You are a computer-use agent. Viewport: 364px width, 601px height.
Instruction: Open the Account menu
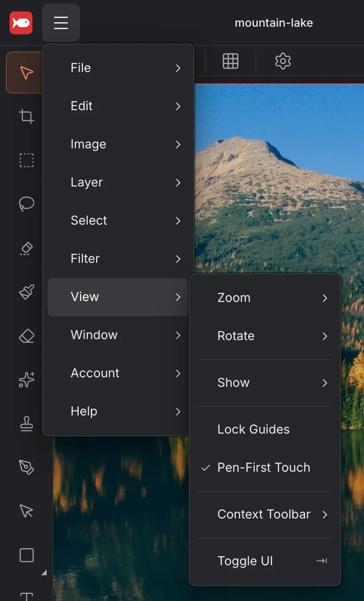118,373
